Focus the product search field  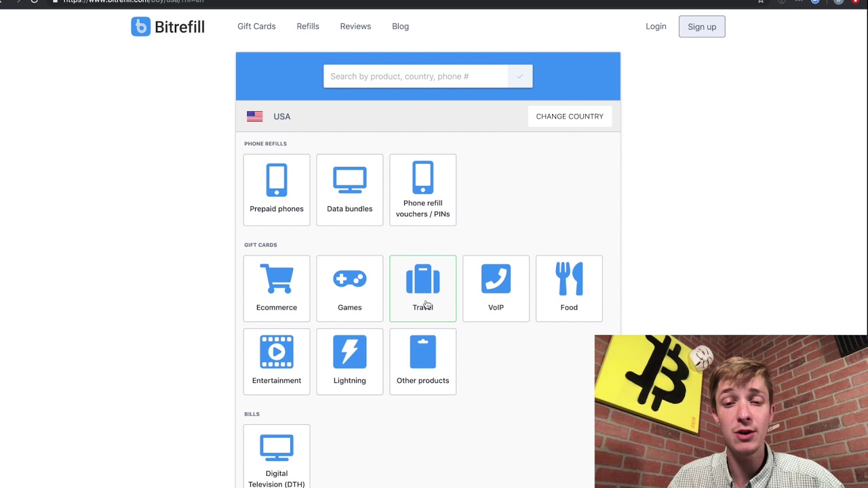tap(416, 77)
